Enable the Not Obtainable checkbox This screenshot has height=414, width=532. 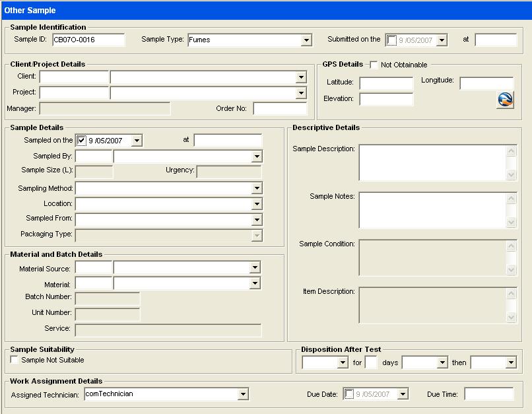[374, 65]
